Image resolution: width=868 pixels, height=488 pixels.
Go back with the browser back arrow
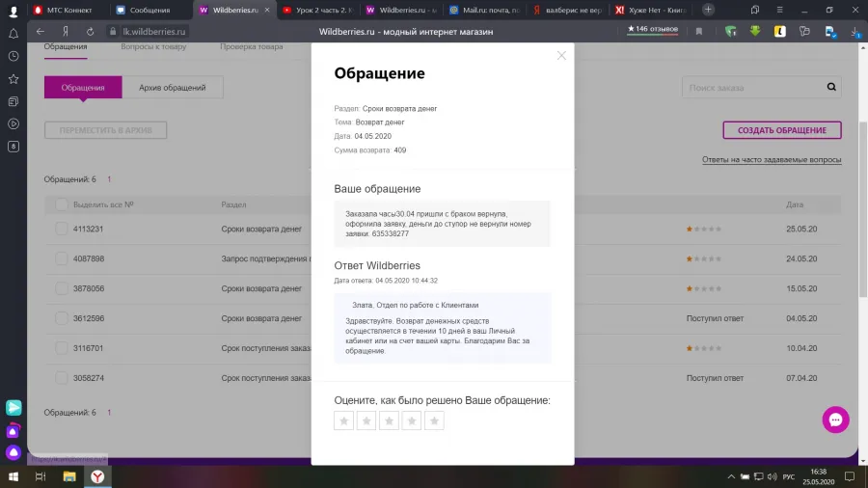41,32
